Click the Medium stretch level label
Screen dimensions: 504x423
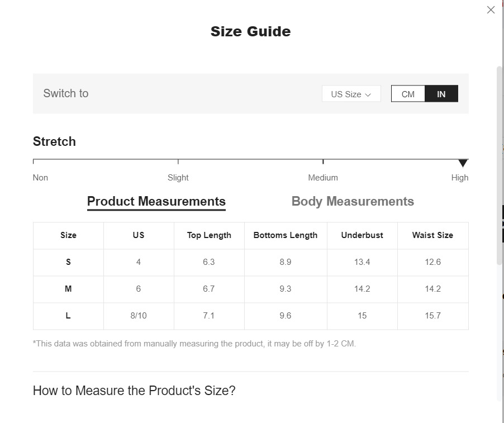(323, 178)
